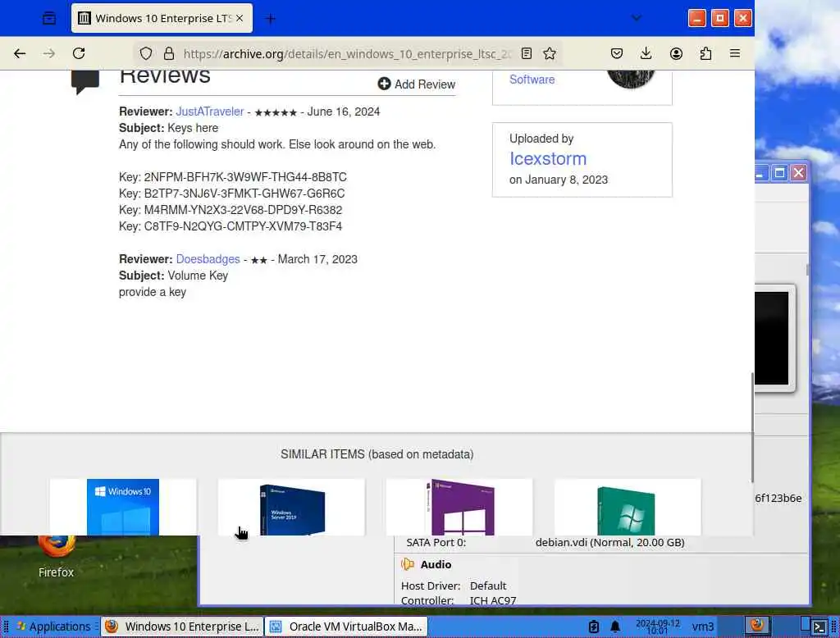Bookmark this page with star icon
This screenshot has width=840, height=638.
550,53
